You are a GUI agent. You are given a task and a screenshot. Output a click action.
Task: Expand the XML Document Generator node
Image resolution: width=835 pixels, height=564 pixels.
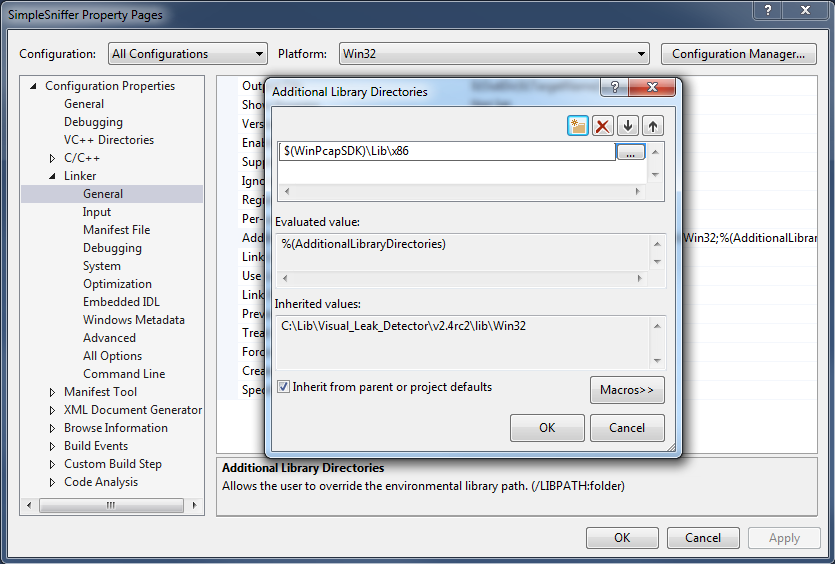[x=52, y=410]
